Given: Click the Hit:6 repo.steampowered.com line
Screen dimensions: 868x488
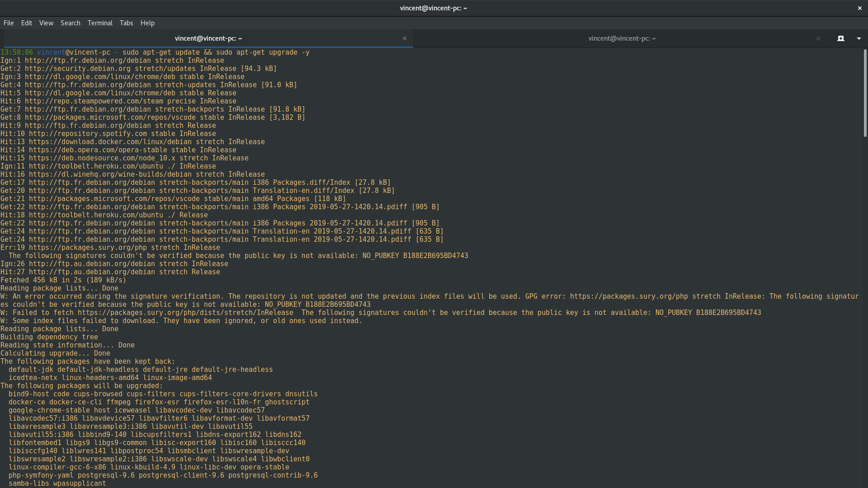Looking at the screenshot, I should [118, 101].
